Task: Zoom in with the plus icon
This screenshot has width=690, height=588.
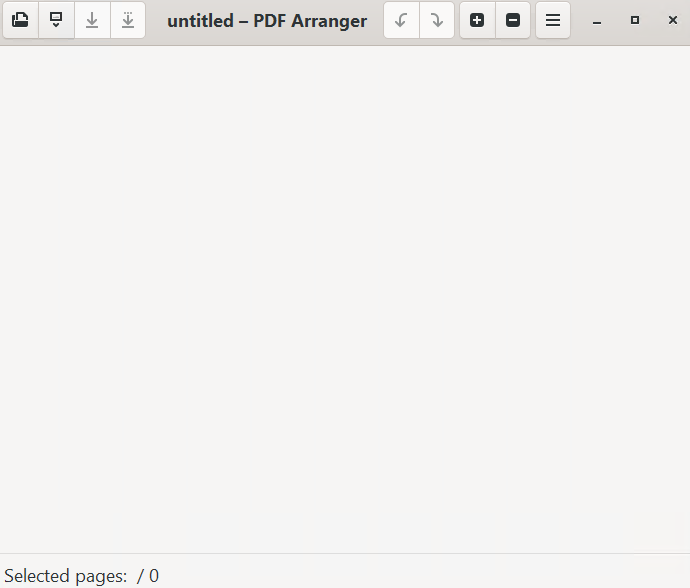Action: 477,20
